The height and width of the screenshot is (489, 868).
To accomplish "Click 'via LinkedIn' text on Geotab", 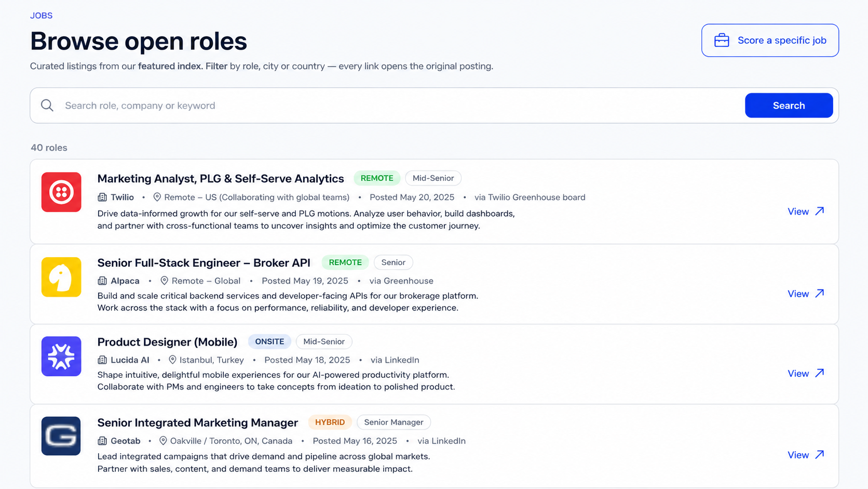I will (441, 441).
